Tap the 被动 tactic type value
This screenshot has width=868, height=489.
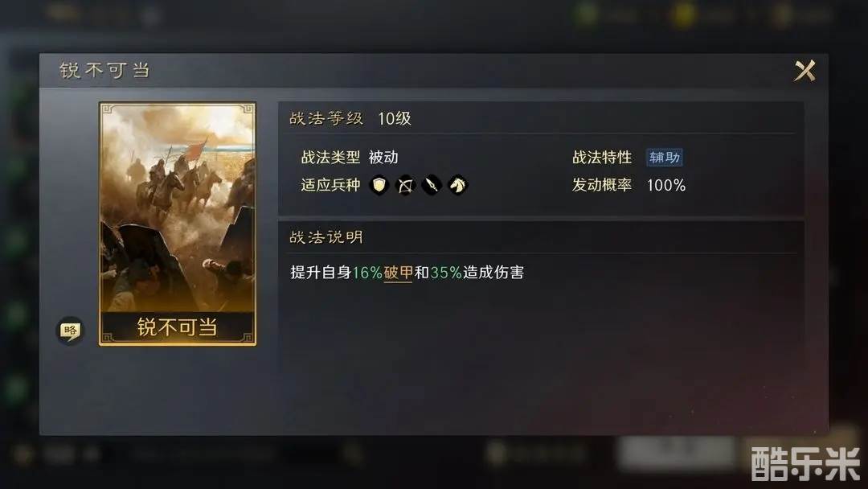[383, 158]
